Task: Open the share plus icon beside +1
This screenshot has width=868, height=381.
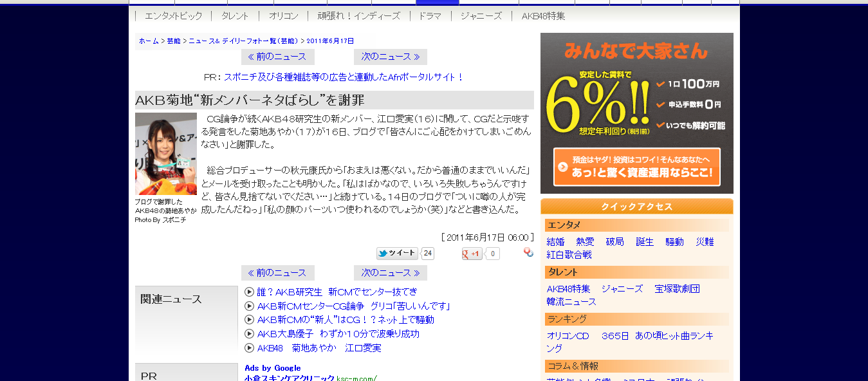Action: click(x=528, y=252)
